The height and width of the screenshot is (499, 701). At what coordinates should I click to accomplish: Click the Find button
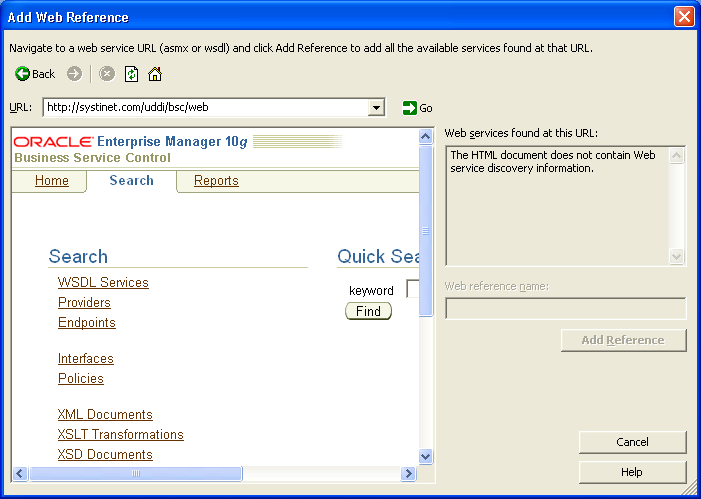pos(368,311)
